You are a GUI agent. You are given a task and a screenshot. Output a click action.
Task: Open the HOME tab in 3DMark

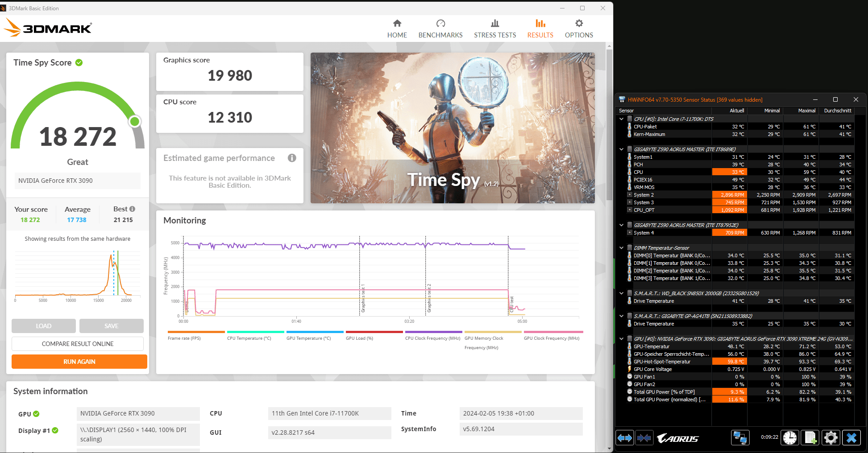coord(397,29)
